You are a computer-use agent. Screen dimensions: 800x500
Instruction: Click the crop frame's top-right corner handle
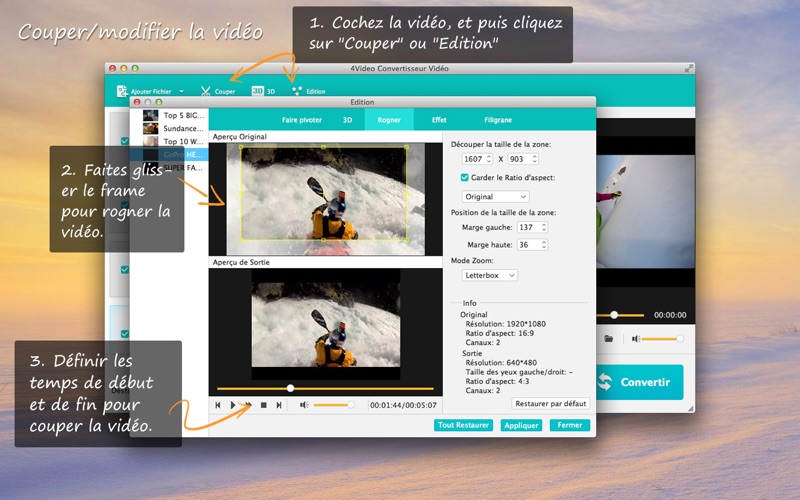click(406, 147)
